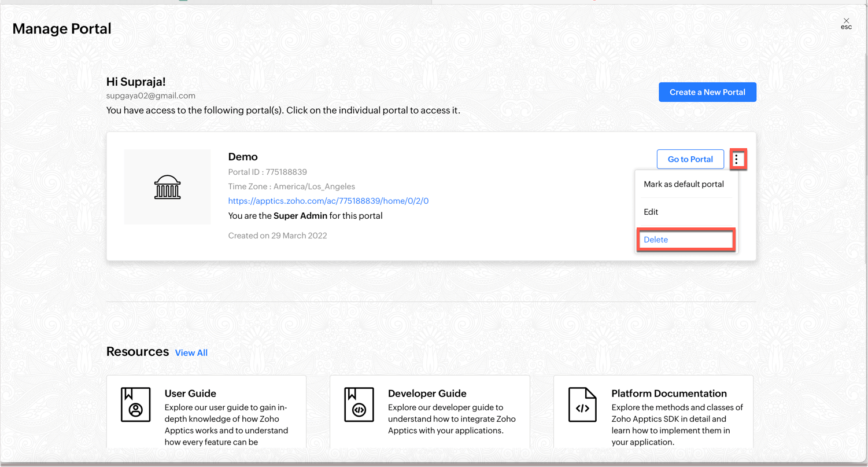
Task: Open the three-dot options menu for Demo
Action: (x=737, y=159)
